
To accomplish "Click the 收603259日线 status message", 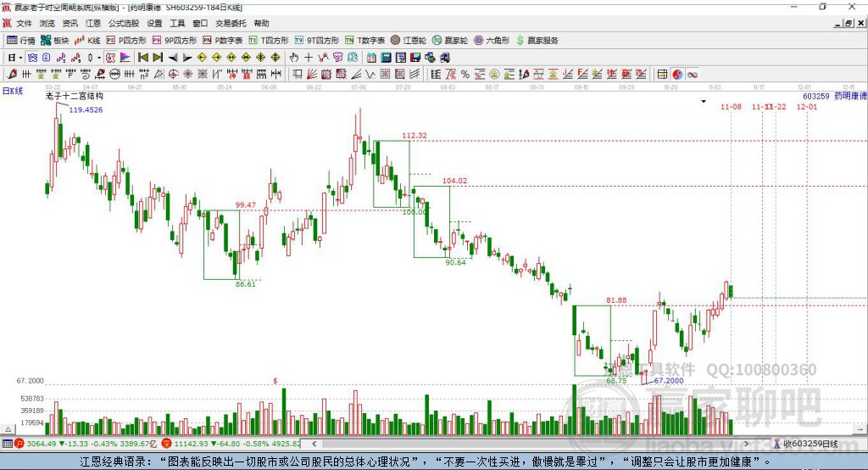I will pyautogui.click(x=810, y=444).
